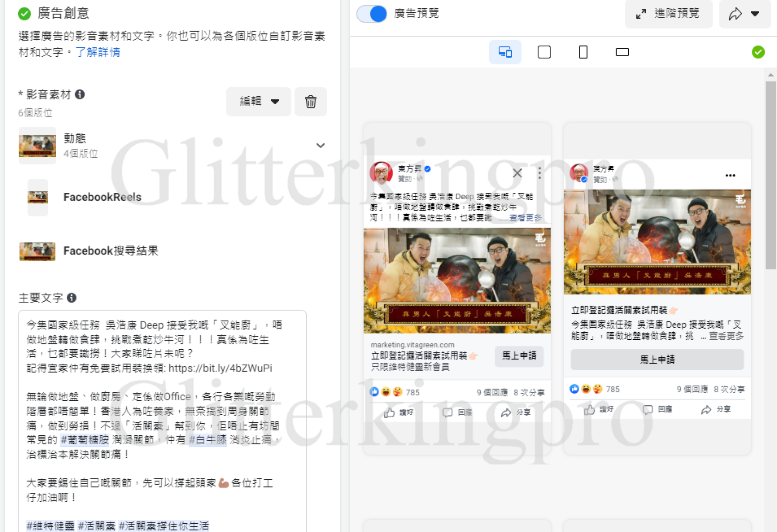The image size is (777, 532).
Task: Close the first ad preview with X
Action: (x=517, y=173)
